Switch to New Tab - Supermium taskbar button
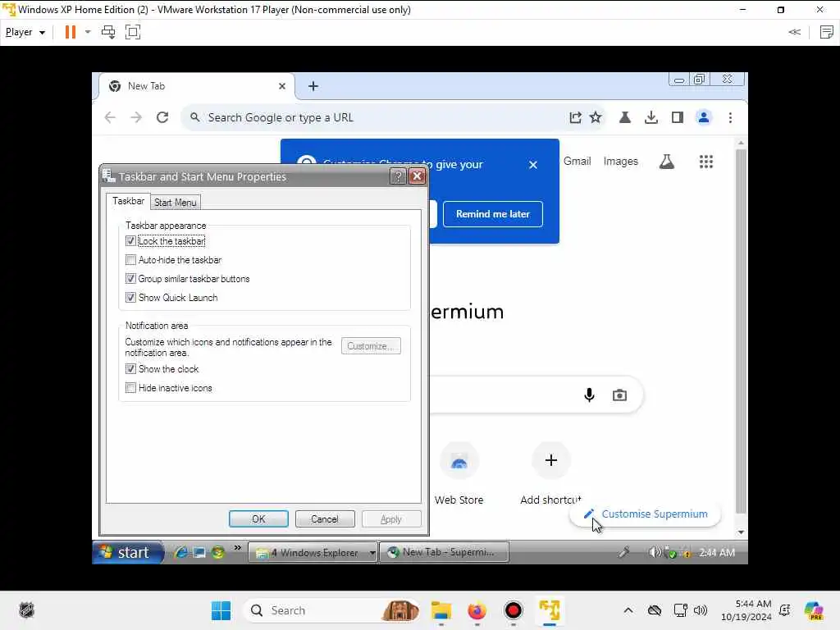The width and height of the screenshot is (840, 630). tap(444, 552)
